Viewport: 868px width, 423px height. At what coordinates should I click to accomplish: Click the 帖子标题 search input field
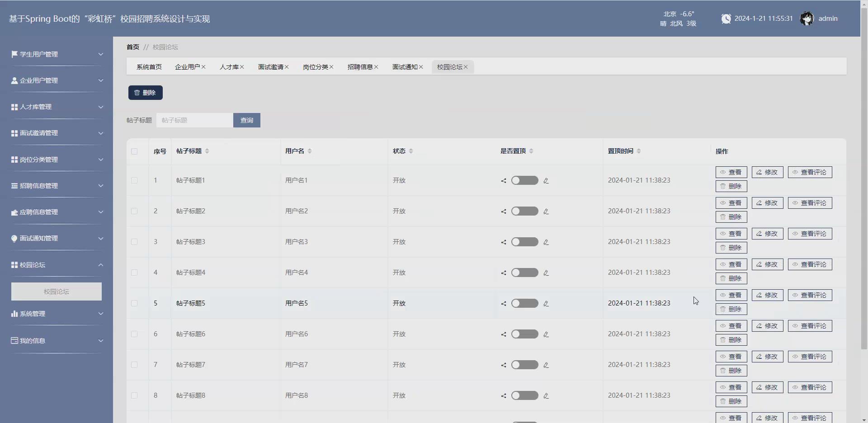[x=195, y=120]
